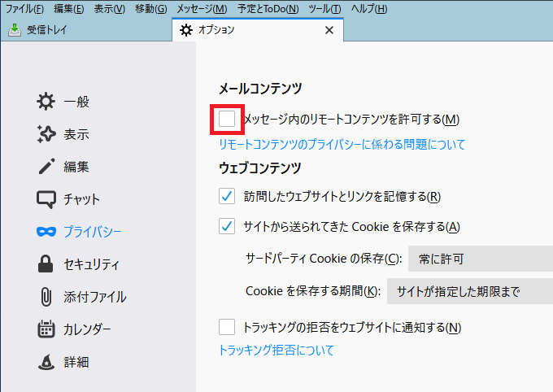The image size is (553, 392).
Task: Open the 移動(G) menu
Action: pyautogui.click(x=151, y=9)
